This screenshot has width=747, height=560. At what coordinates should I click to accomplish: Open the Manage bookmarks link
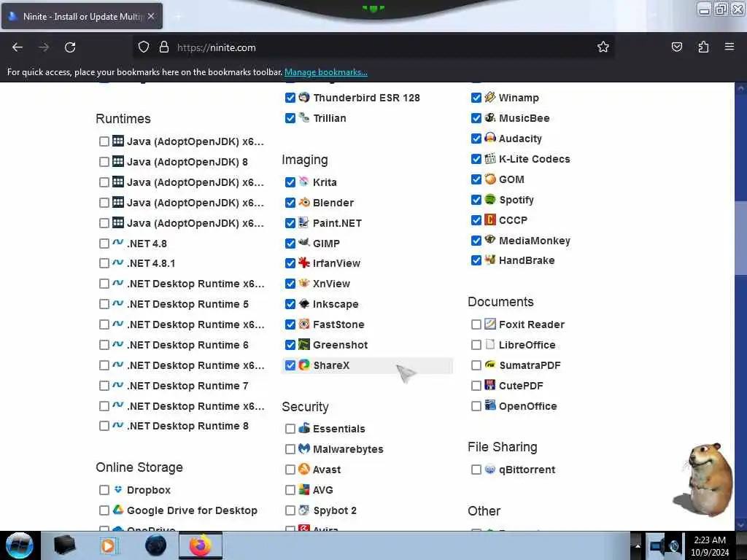[326, 72]
